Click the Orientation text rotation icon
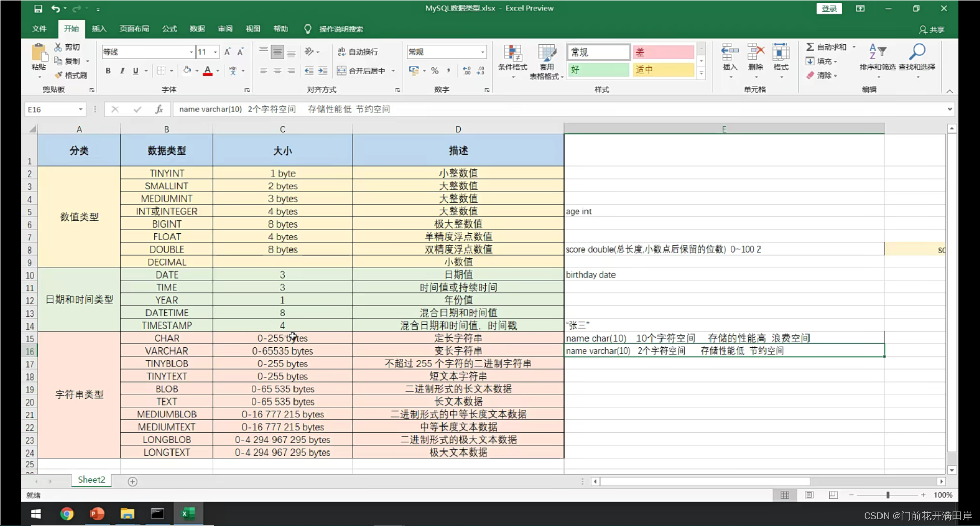The image size is (980, 526). [x=309, y=52]
